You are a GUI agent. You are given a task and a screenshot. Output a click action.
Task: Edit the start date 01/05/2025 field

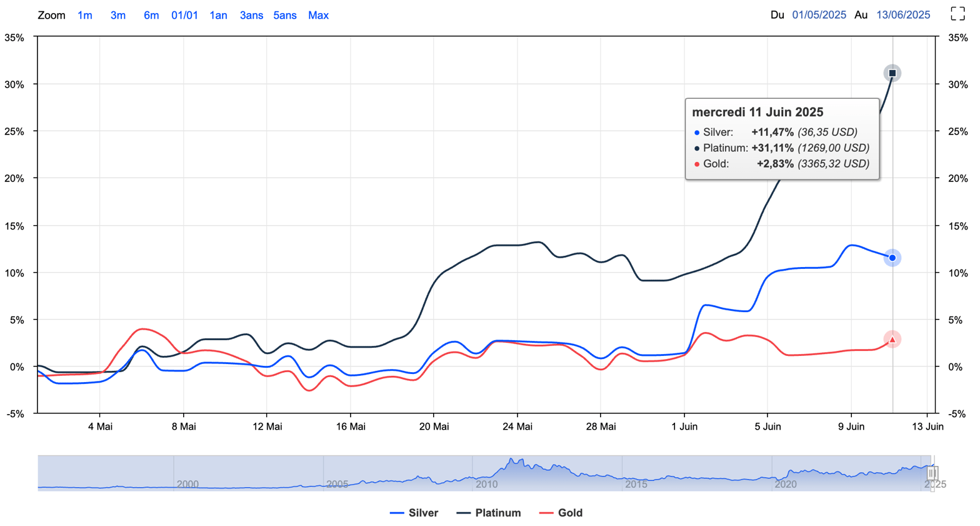pyautogui.click(x=819, y=15)
